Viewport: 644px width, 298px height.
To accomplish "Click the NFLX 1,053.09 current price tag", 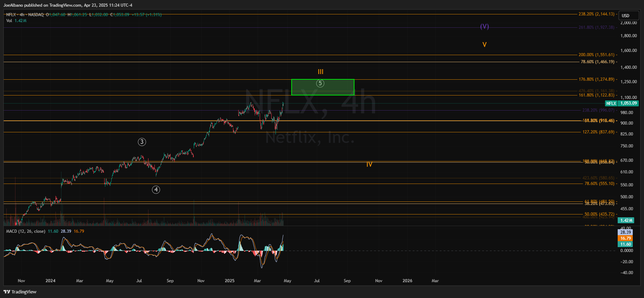I will [622, 103].
